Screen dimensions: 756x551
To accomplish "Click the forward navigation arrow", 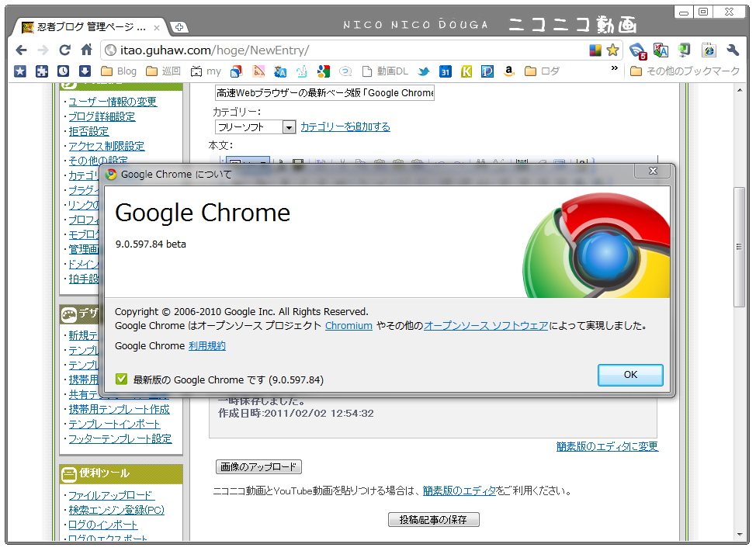I will click(43, 50).
